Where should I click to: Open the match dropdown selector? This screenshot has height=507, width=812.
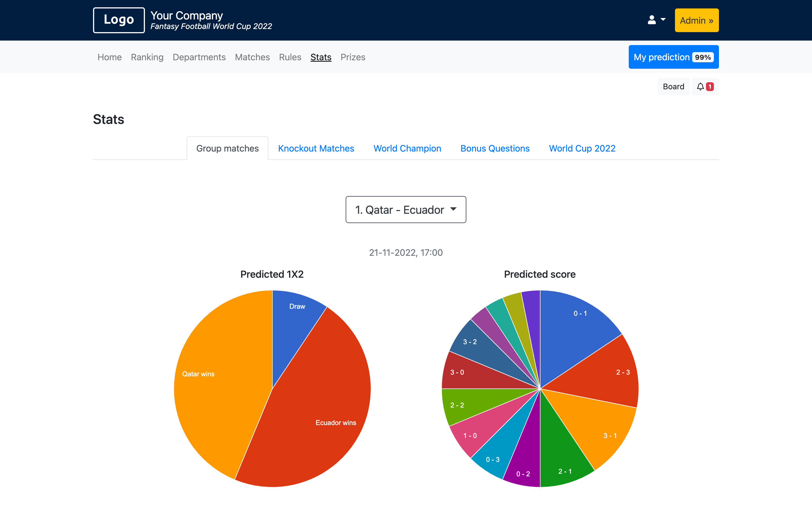(406, 209)
